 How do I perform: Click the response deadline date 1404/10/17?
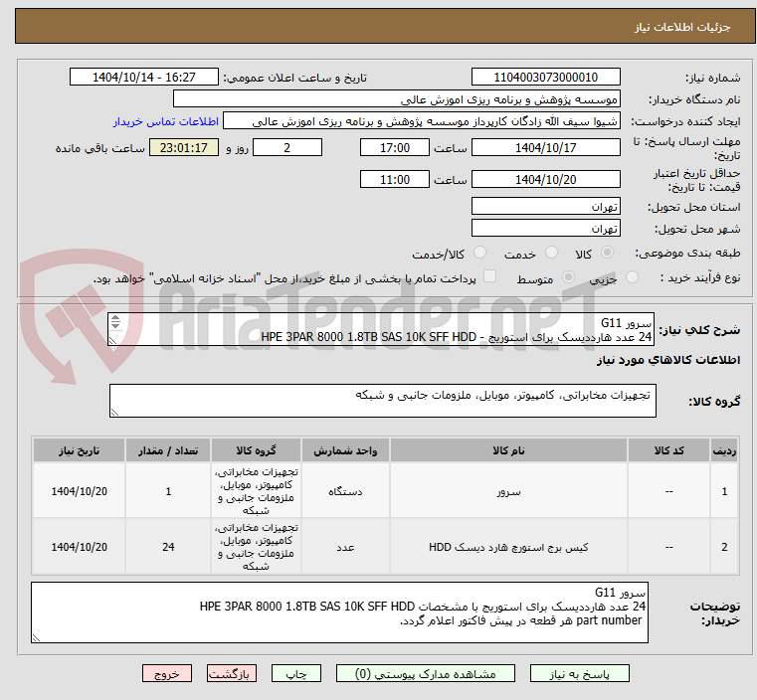(545, 147)
